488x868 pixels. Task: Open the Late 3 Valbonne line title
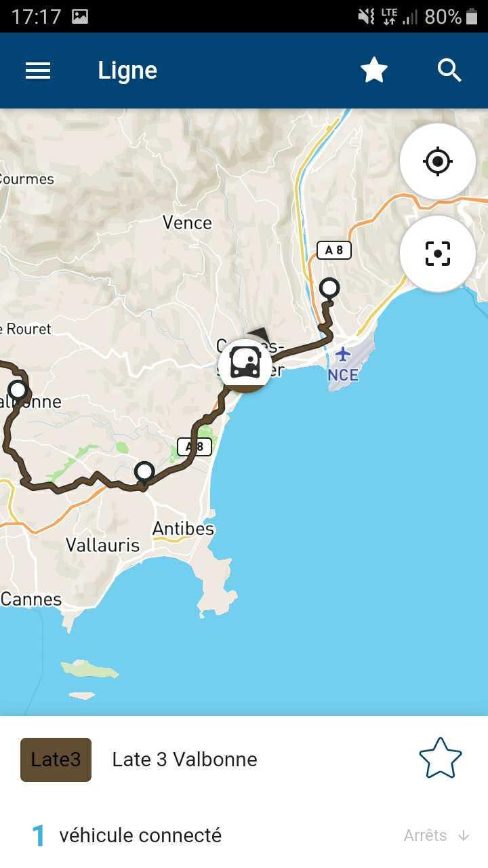point(184,759)
